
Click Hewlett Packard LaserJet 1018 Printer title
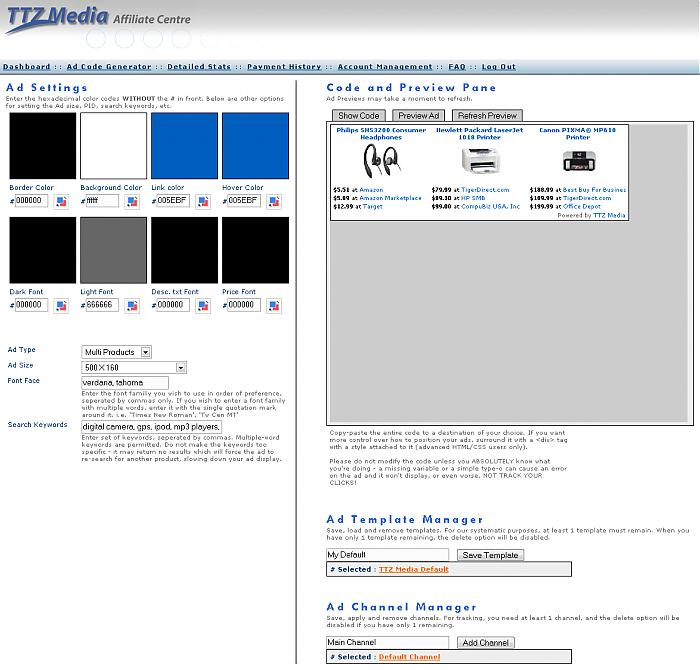coord(479,133)
